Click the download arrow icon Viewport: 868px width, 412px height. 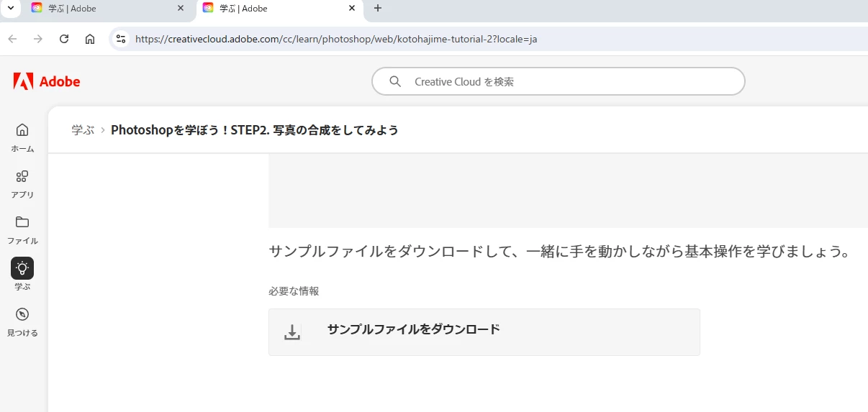(x=292, y=332)
